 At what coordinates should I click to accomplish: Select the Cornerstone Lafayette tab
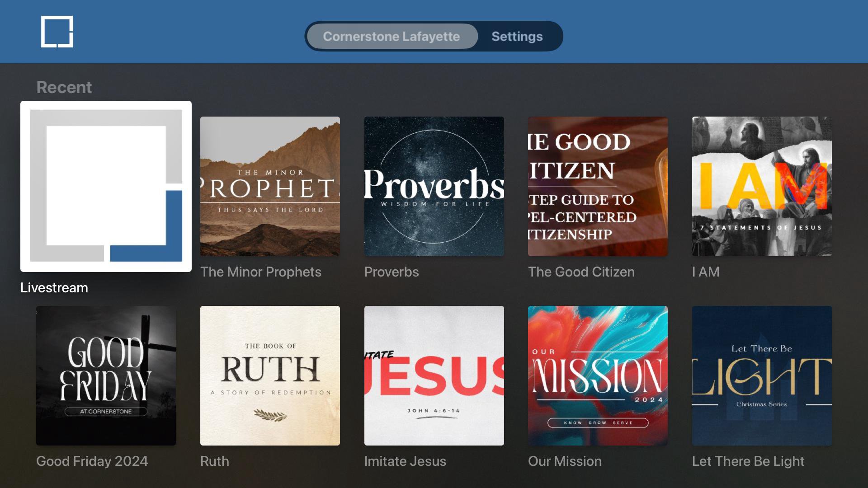(x=392, y=36)
